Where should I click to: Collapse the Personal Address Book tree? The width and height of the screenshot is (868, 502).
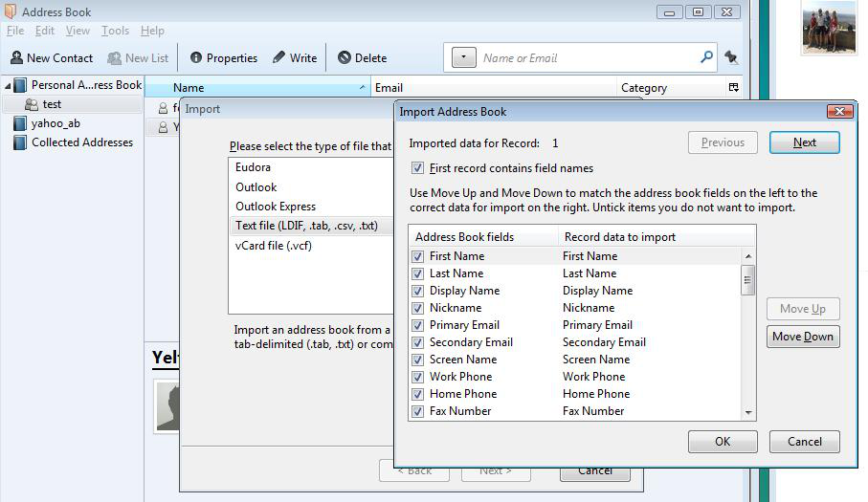(x=7, y=85)
